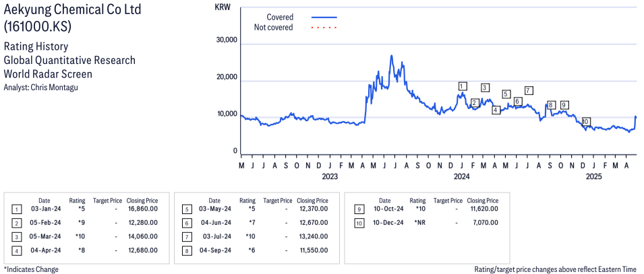The width and height of the screenshot is (644, 274).
Task: Click the Covered legend label
Action: click(280, 18)
